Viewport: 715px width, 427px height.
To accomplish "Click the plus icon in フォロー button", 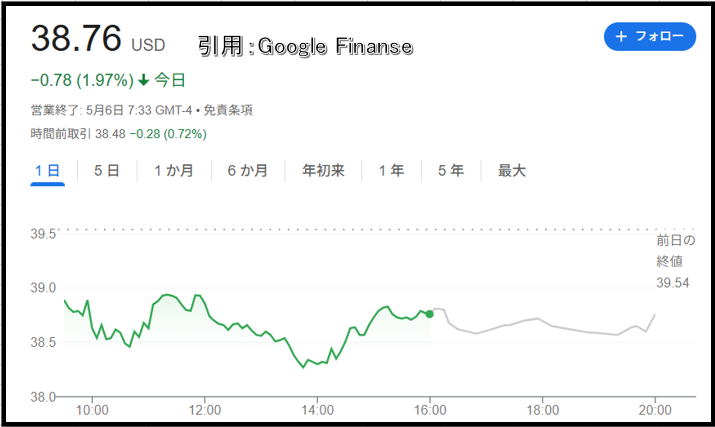I will (621, 36).
